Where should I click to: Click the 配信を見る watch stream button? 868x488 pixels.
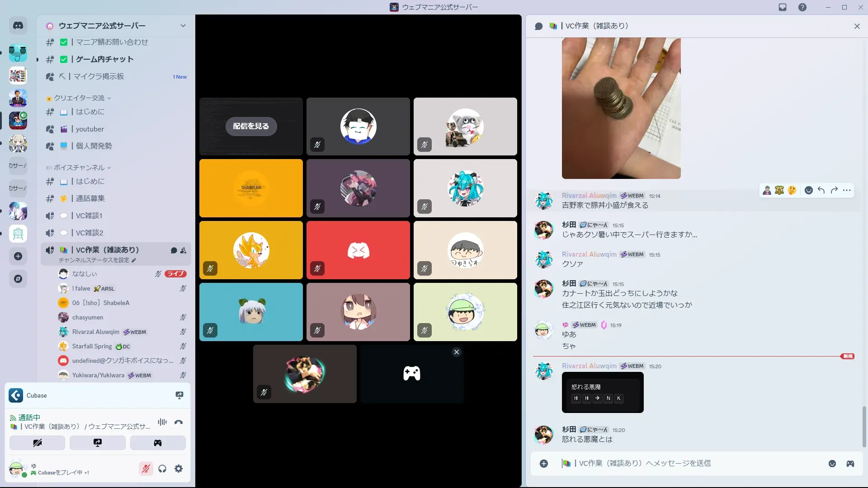(x=251, y=126)
